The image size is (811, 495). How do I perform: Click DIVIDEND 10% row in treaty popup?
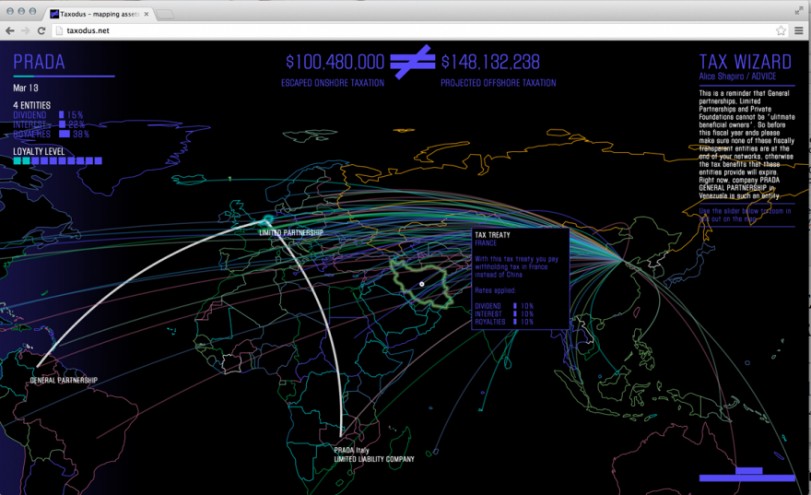pos(504,306)
